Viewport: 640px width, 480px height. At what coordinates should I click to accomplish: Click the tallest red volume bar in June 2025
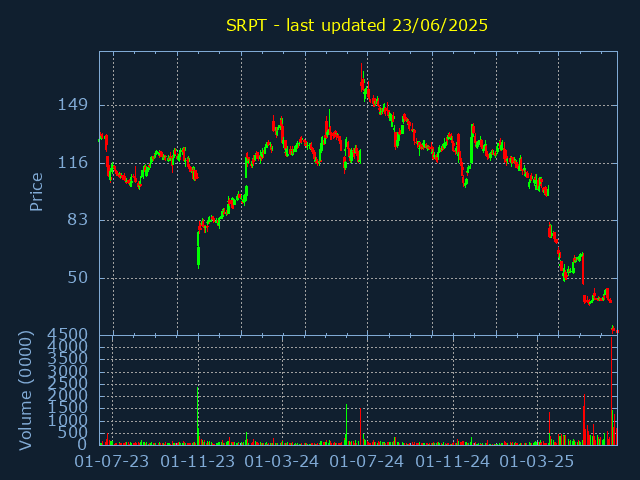click(x=611, y=391)
